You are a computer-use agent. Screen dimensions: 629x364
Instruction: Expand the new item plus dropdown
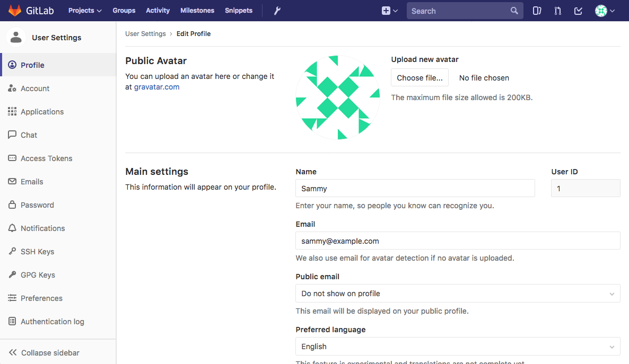coord(390,10)
